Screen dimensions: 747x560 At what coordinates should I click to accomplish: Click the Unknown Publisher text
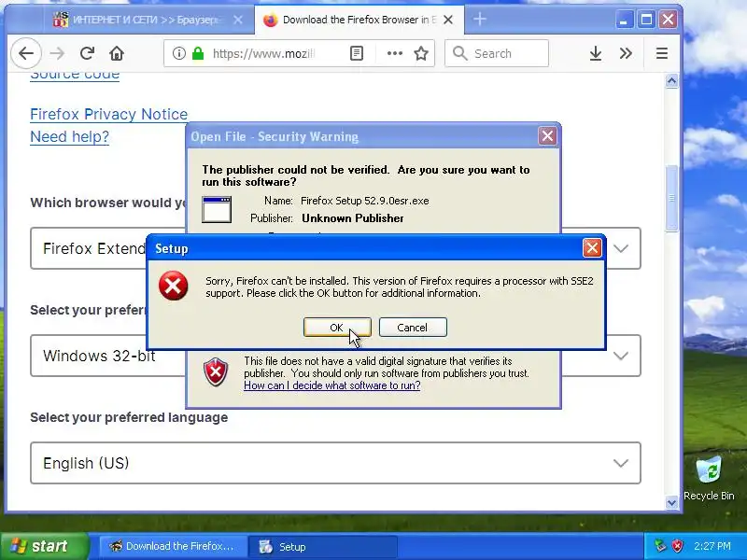click(x=353, y=218)
